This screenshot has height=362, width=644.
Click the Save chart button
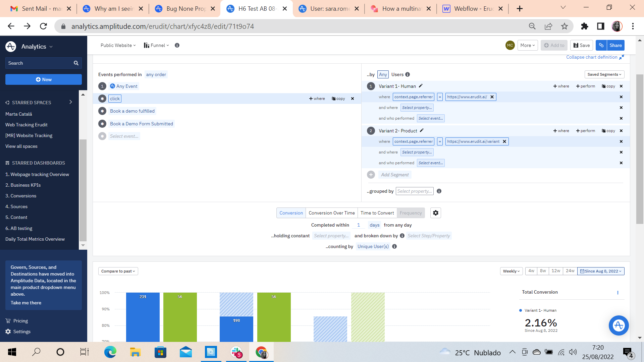(581, 45)
